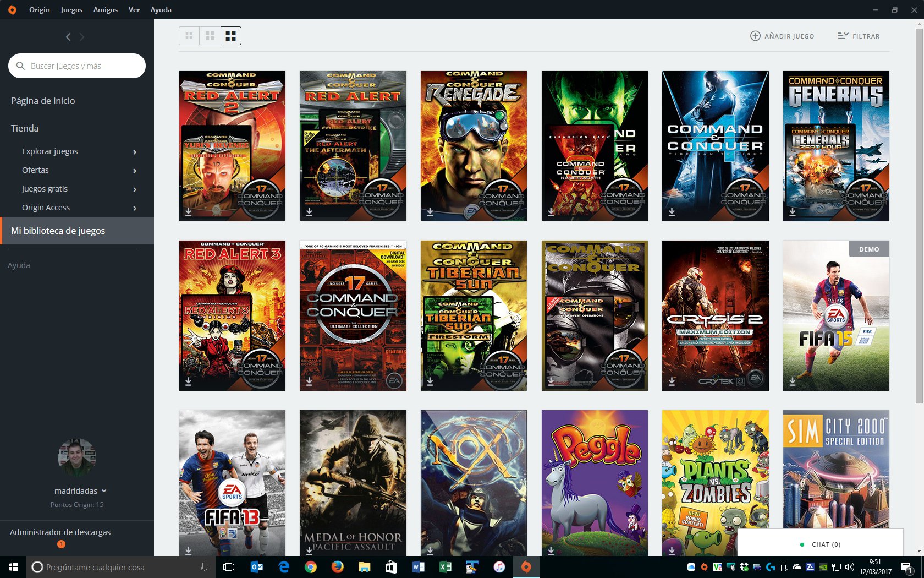
Task: Click the download icon on the Peggle tile
Action: tap(551, 550)
